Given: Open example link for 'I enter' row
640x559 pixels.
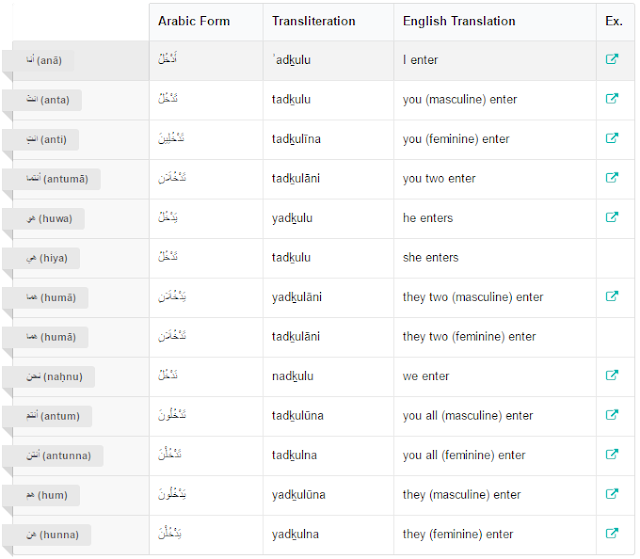Looking at the screenshot, I should click(612, 60).
